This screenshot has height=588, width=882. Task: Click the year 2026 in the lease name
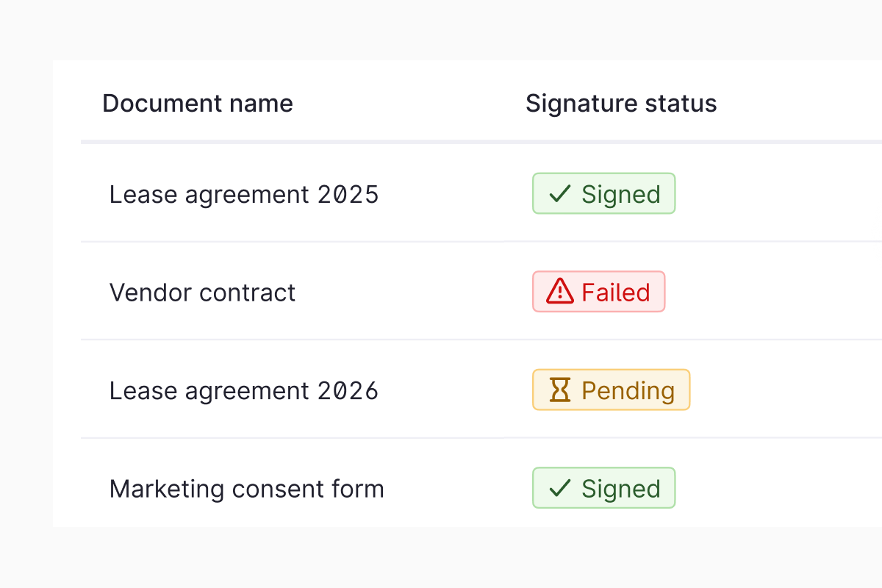pyautogui.click(x=348, y=390)
